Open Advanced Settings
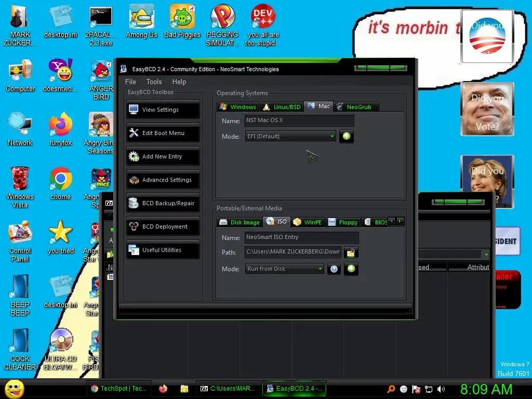Viewport: 532px width, 399px height. [x=163, y=180]
